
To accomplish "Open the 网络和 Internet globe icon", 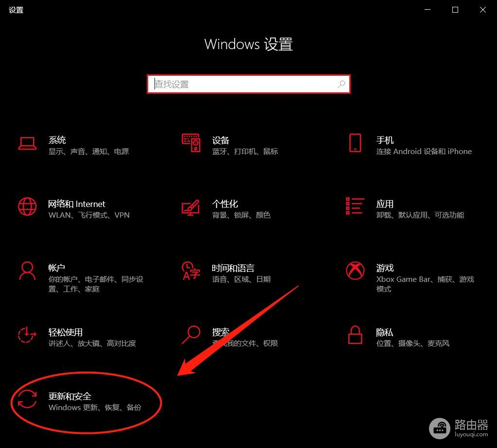I will [x=27, y=207].
